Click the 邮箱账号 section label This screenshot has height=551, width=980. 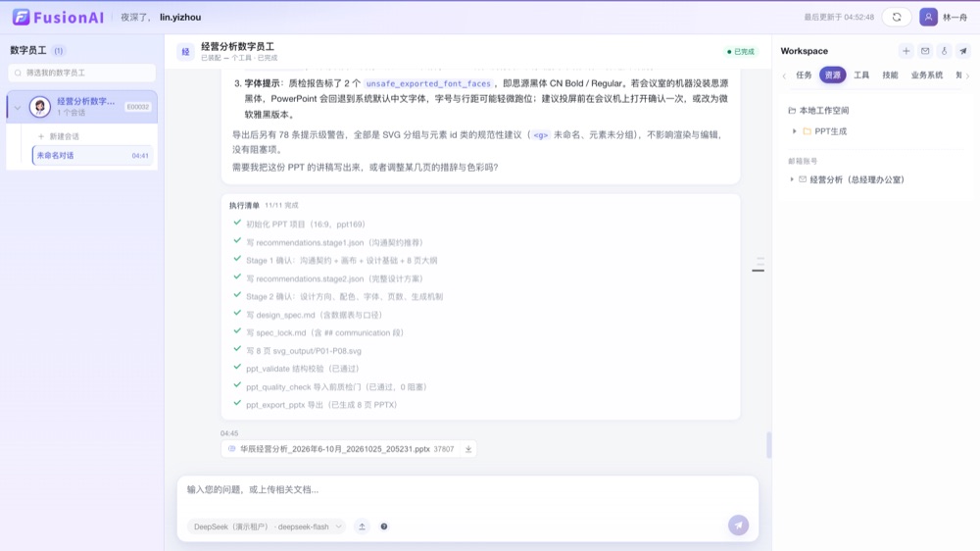point(803,162)
